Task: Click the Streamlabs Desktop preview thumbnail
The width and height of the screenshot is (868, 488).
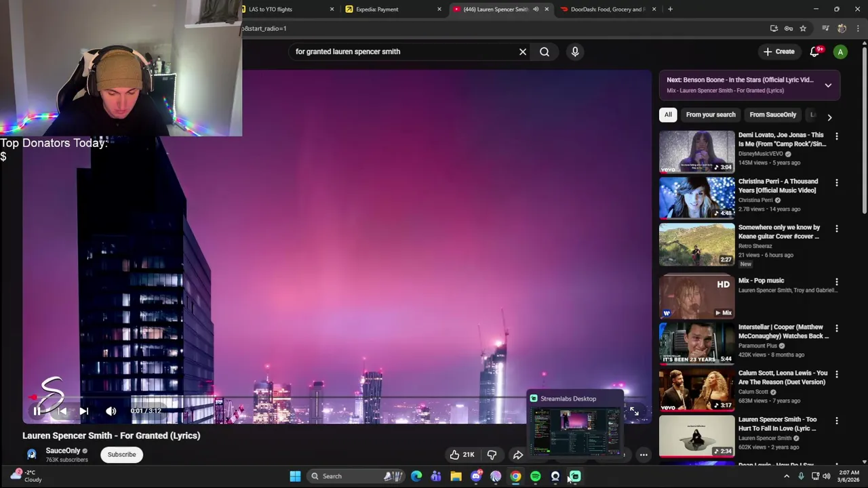Action: point(576,431)
